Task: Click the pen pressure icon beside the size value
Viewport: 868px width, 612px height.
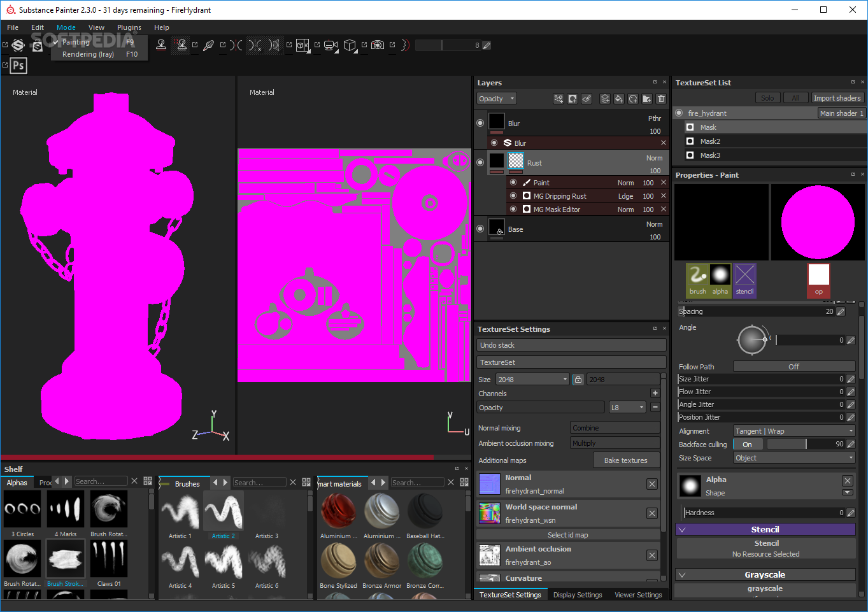Action: click(487, 45)
